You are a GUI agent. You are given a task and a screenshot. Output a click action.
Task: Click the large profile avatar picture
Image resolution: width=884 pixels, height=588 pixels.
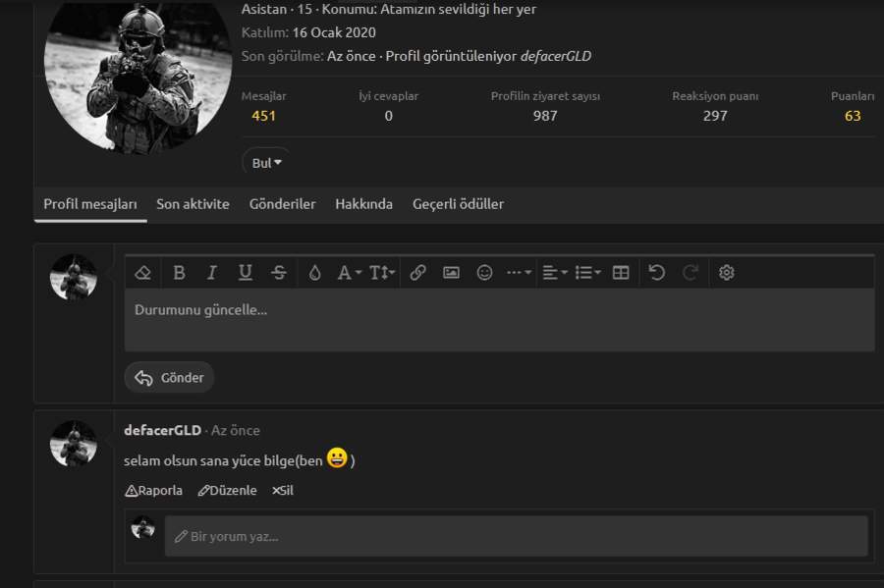coord(138,71)
